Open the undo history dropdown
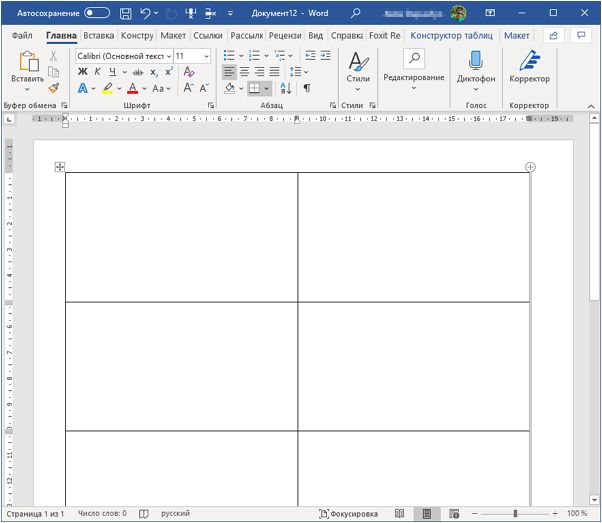The image size is (602, 523). [x=156, y=13]
